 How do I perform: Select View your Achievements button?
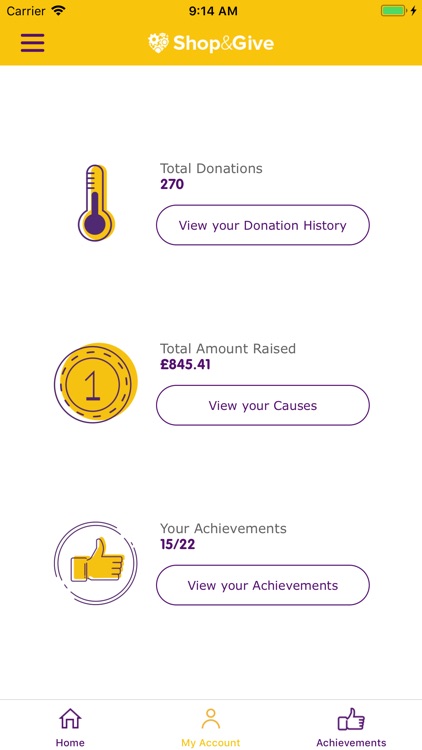coord(263,585)
